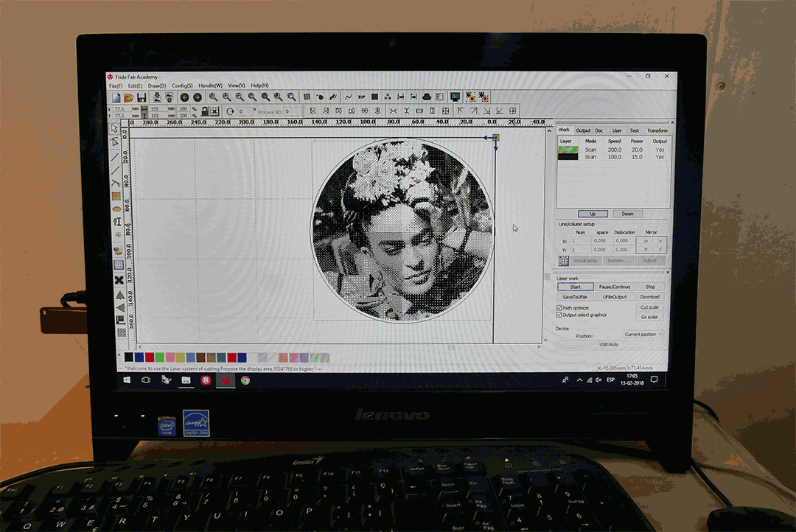Click the Download button
The image size is (796, 532).
650,297
